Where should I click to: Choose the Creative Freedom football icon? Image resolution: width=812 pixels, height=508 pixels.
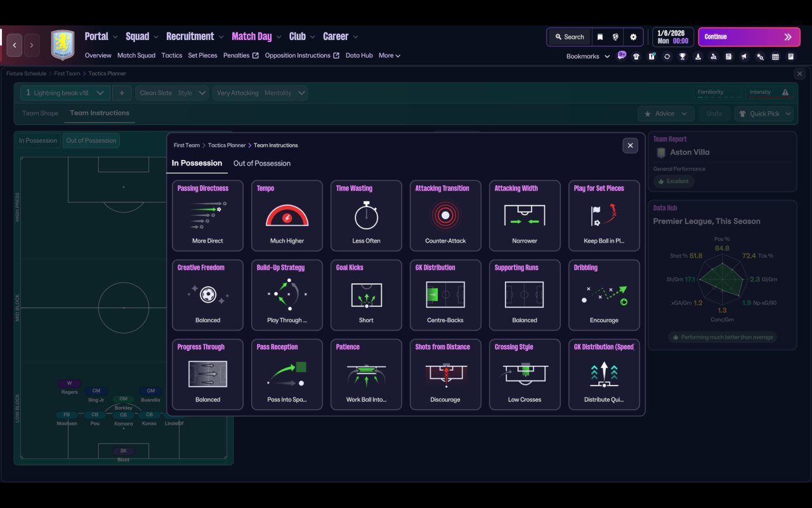[x=207, y=295]
